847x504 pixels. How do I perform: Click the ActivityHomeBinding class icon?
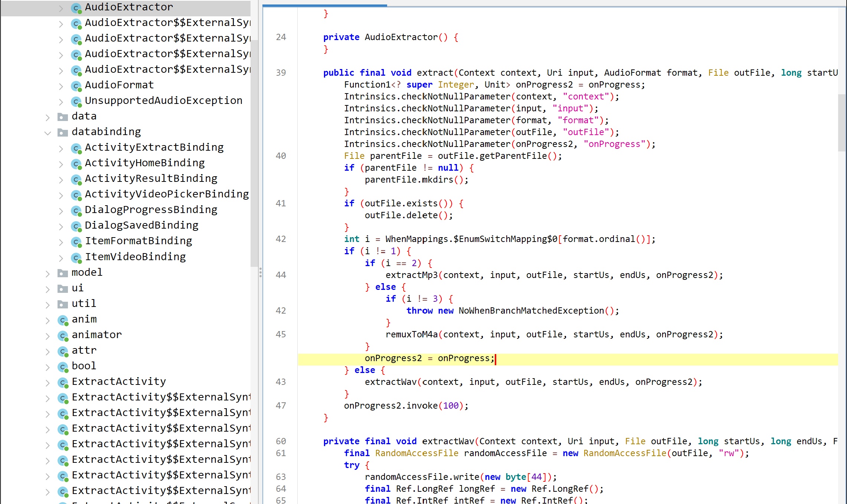click(x=76, y=164)
